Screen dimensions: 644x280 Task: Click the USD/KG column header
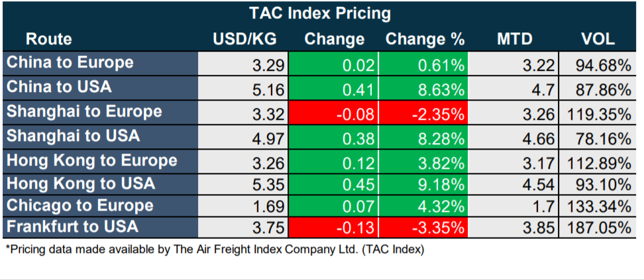(242, 39)
